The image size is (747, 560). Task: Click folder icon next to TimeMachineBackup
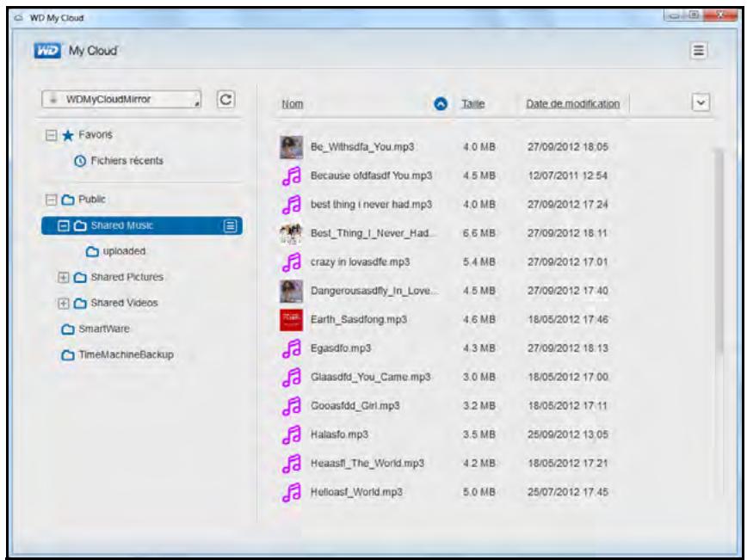(68, 355)
